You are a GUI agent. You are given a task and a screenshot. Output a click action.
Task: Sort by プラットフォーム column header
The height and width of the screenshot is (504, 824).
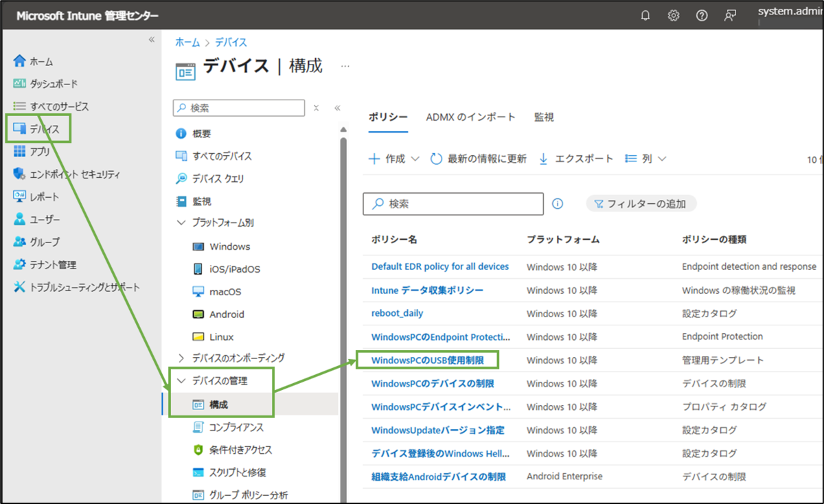tap(563, 240)
